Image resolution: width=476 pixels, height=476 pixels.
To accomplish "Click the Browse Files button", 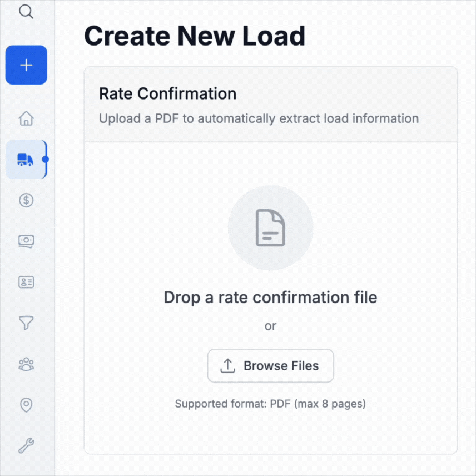I will 270,366.
